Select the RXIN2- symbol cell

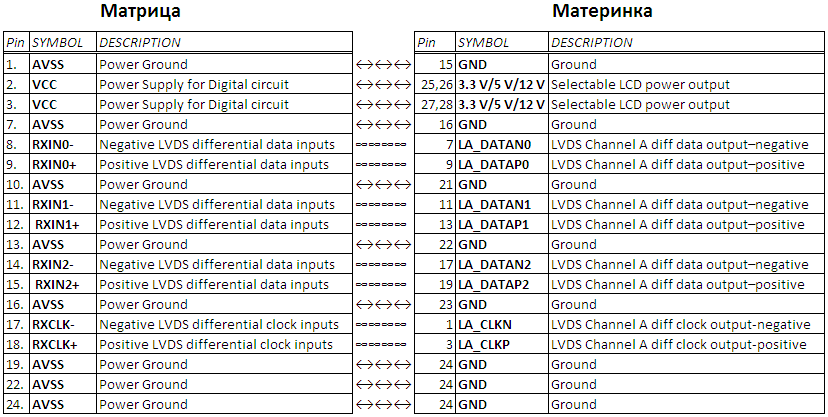click(x=55, y=265)
